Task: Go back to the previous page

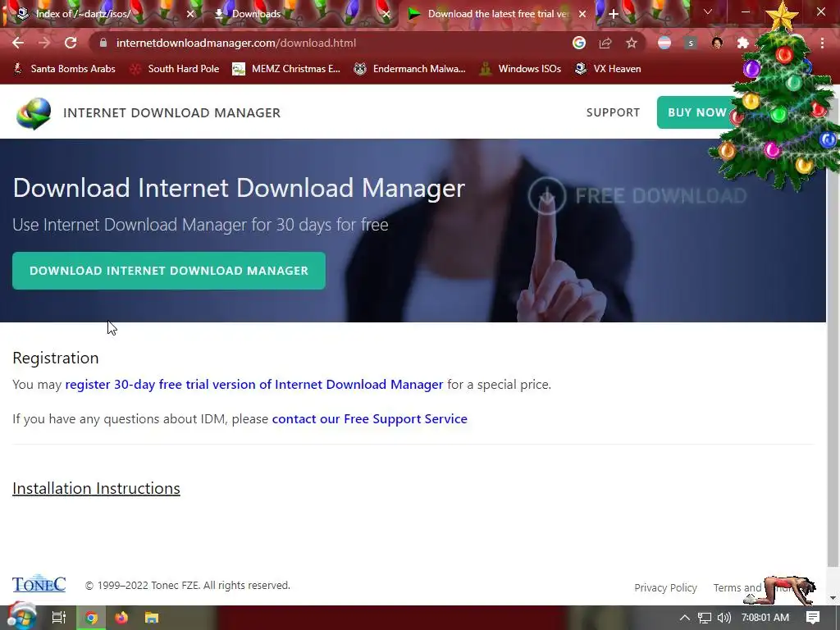Action: point(18,43)
